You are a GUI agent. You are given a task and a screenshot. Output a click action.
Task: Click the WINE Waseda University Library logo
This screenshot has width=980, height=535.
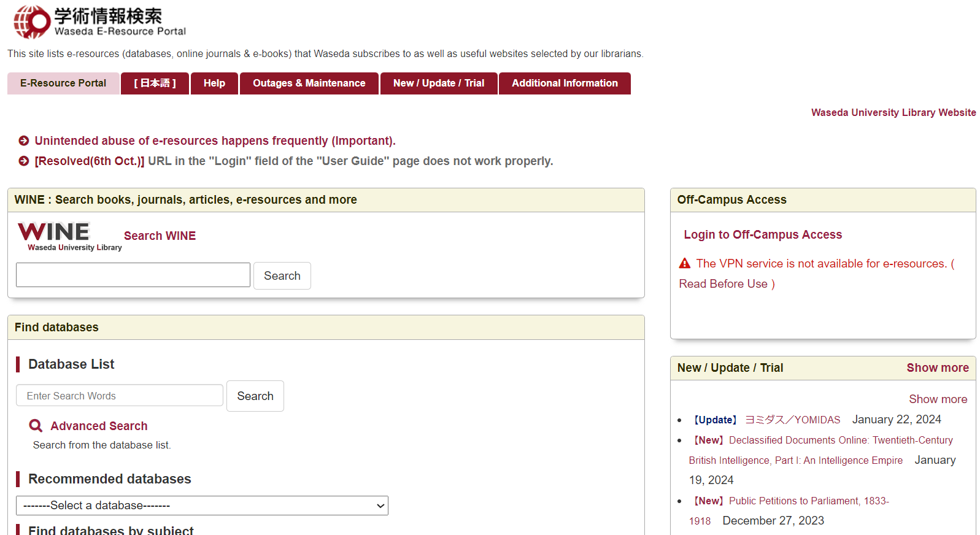point(69,236)
